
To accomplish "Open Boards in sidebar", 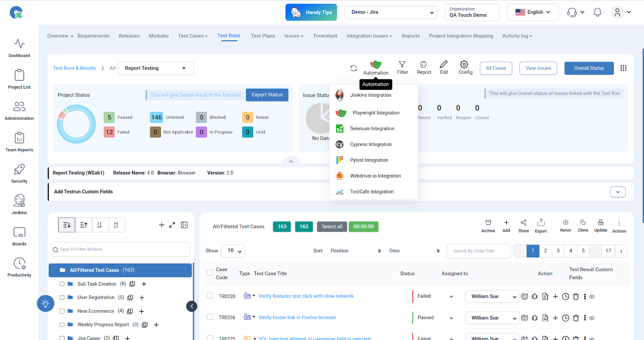I will coord(19,236).
